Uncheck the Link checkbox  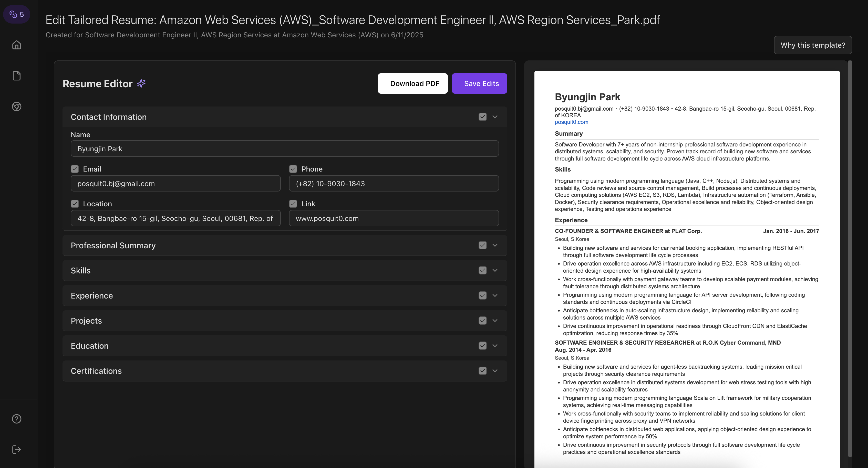pos(293,204)
